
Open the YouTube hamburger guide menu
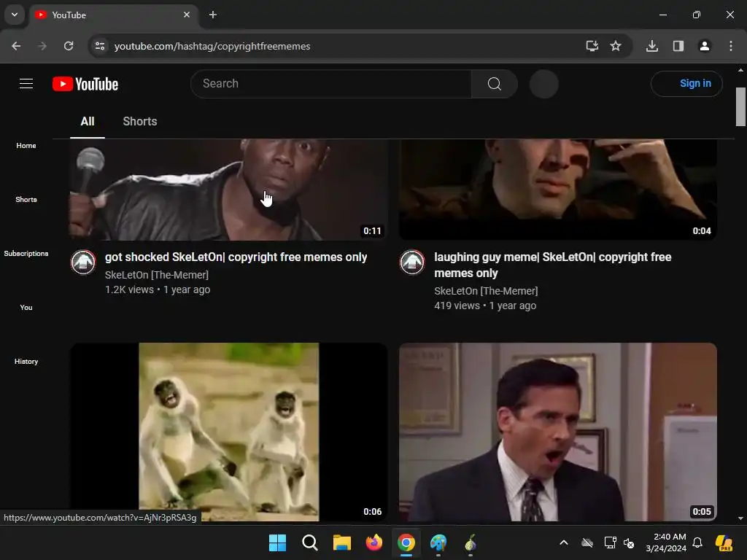pyautogui.click(x=26, y=84)
